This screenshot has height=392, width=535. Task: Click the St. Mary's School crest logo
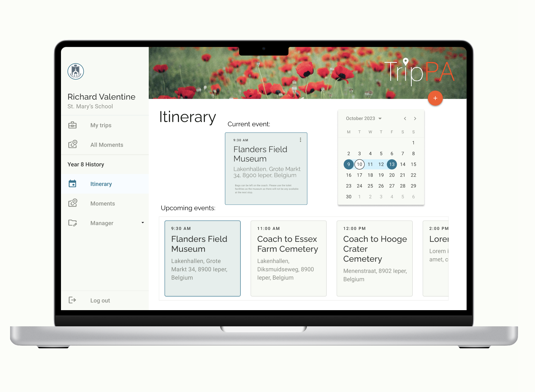pos(76,72)
